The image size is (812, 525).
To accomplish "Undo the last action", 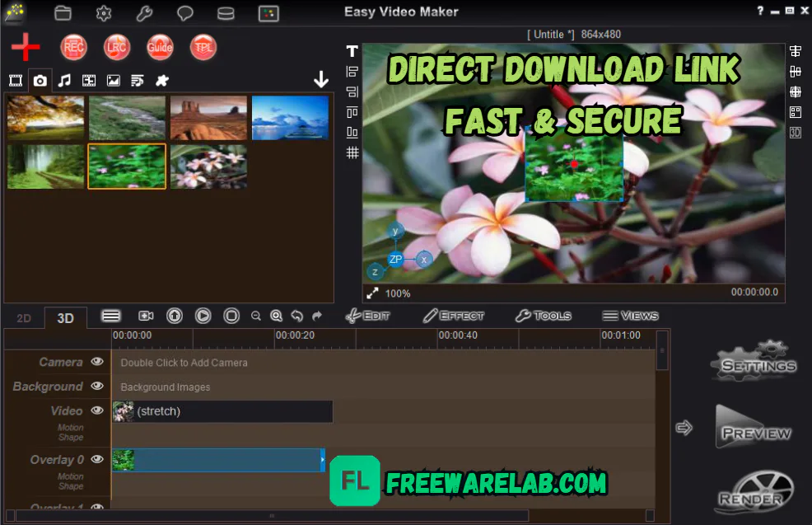I will coord(296,316).
